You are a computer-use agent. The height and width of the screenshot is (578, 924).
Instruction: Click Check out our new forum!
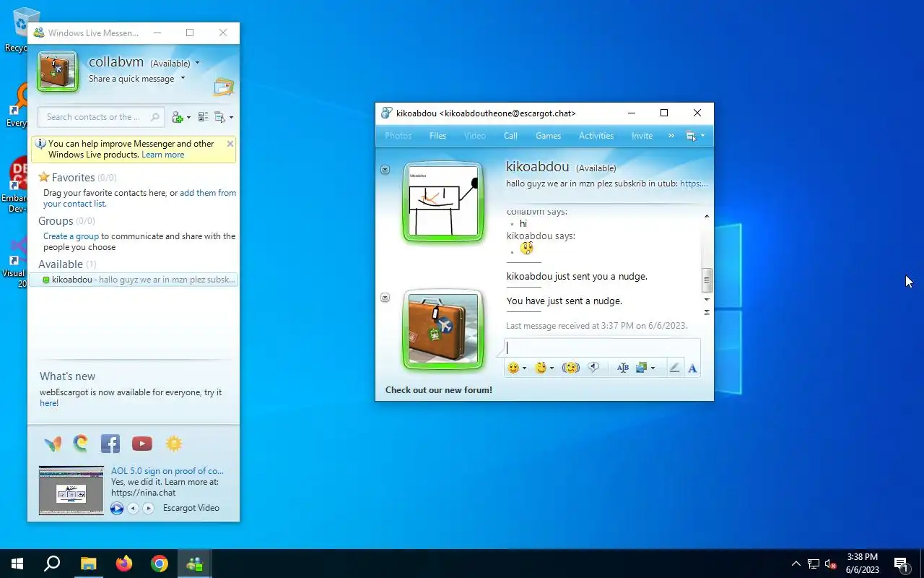point(439,390)
